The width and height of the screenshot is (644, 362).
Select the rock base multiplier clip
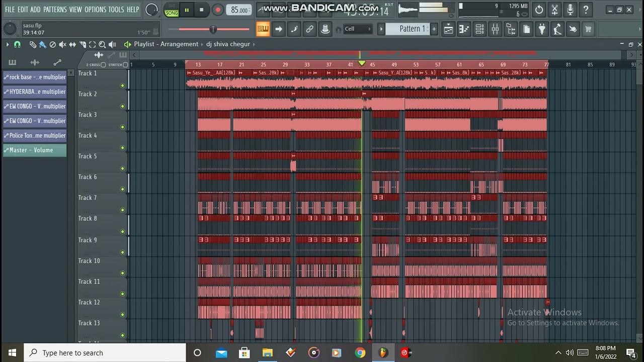[35, 77]
